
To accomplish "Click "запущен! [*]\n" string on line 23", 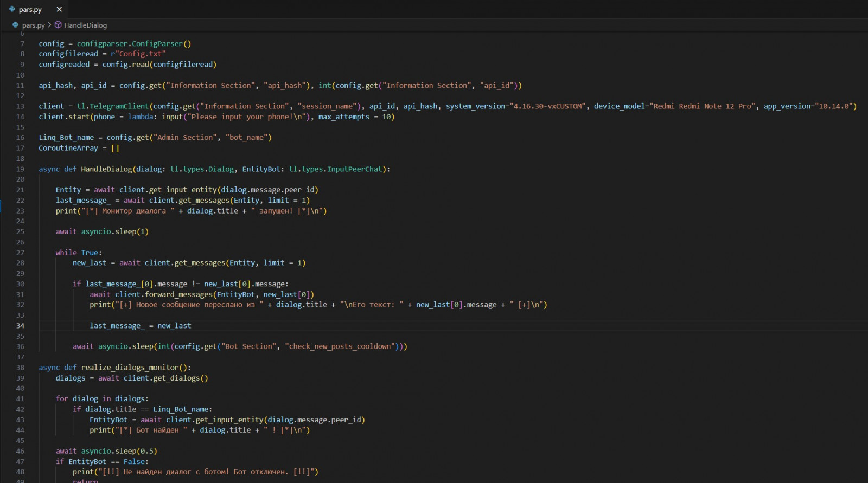I will tap(286, 211).
